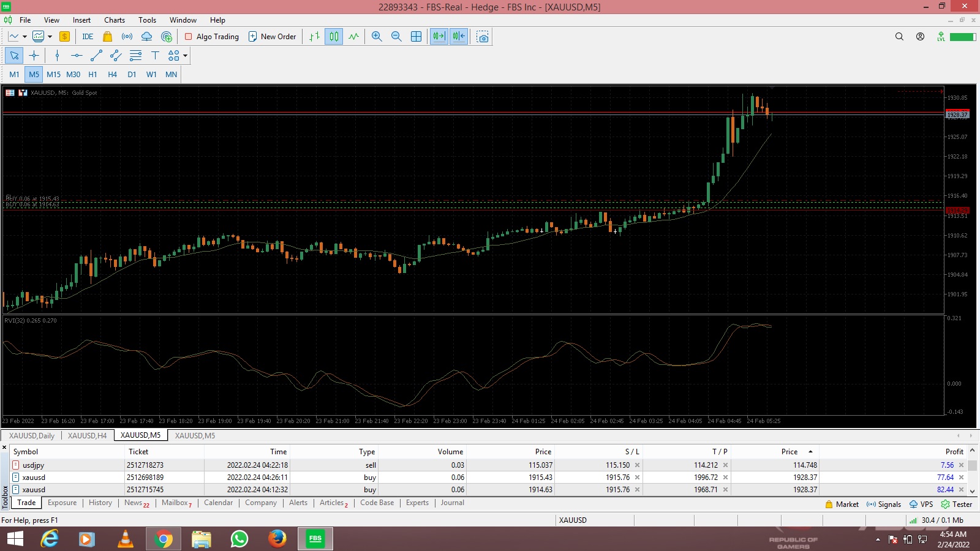980x551 pixels.
Task: Select the horizontal line drawing tool
Action: (77, 56)
